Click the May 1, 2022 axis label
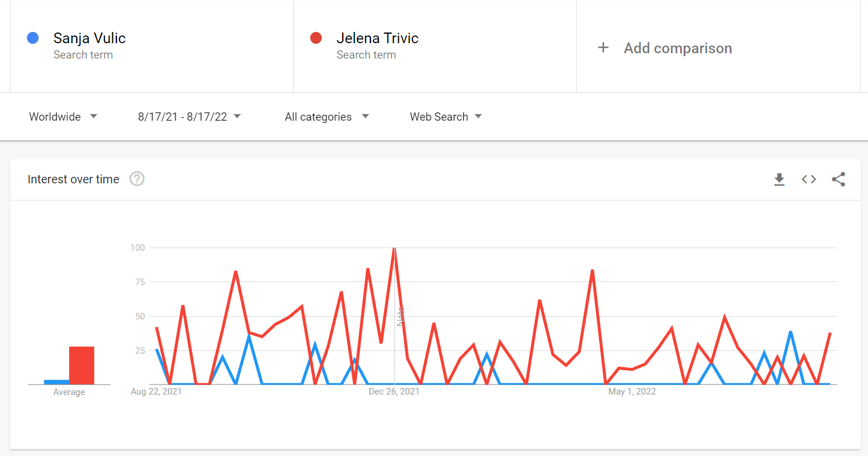The width and height of the screenshot is (868, 456). 632,392
